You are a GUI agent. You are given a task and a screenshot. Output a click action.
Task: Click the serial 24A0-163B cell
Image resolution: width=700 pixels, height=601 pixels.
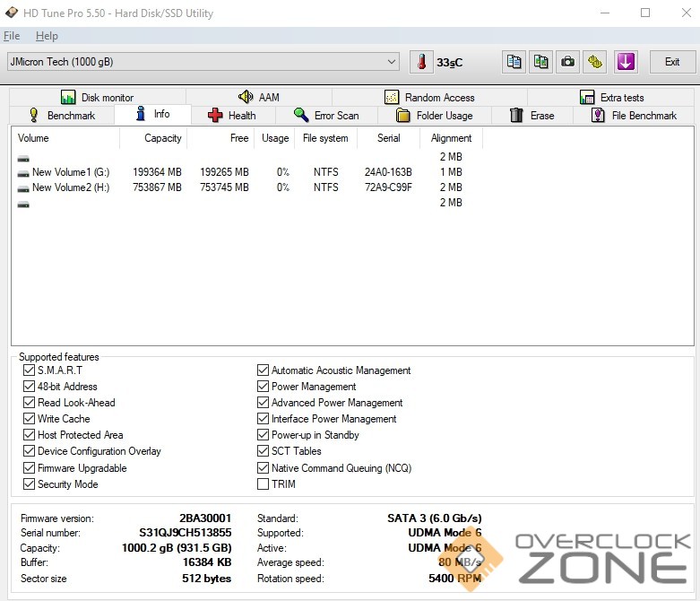388,172
